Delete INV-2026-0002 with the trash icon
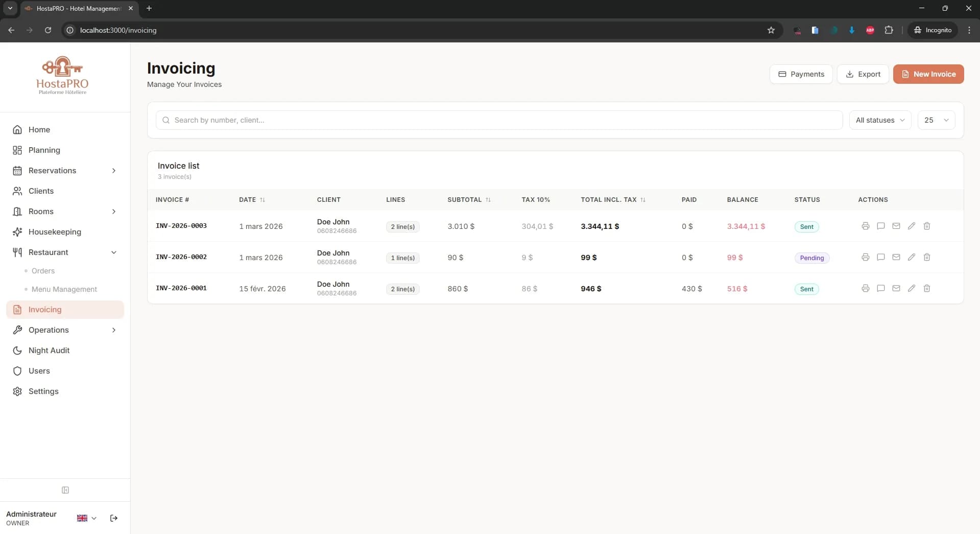This screenshot has width=980, height=534. [x=927, y=257]
